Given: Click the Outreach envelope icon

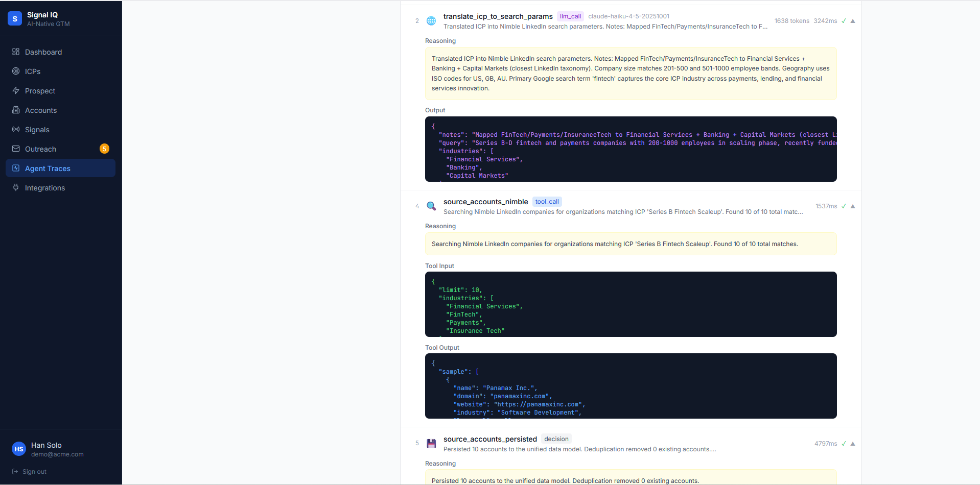Looking at the screenshot, I should 16,149.
